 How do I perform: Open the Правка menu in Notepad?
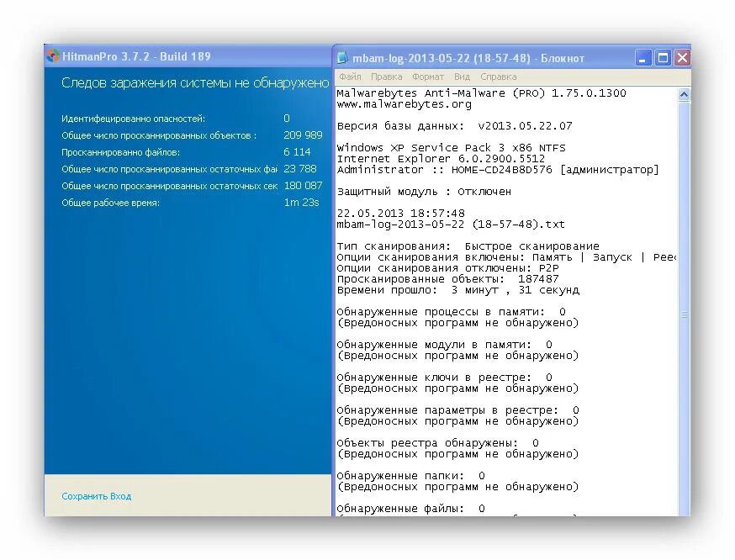pos(386,77)
